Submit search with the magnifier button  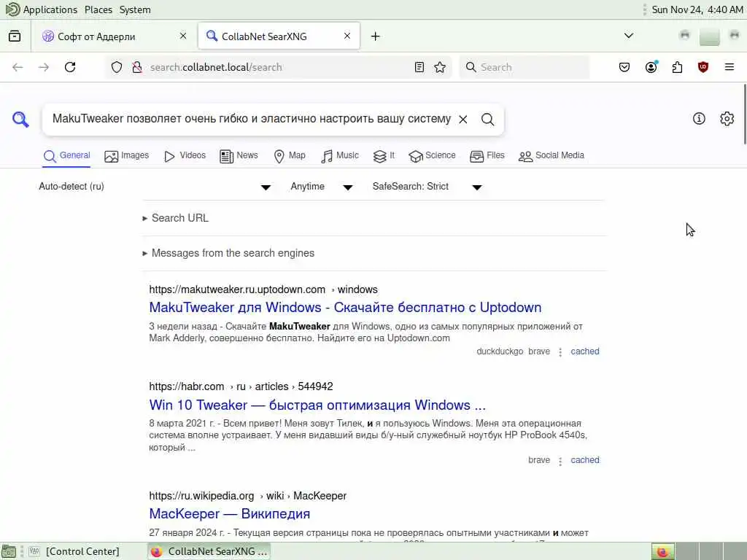pyautogui.click(x=487, y=120)
